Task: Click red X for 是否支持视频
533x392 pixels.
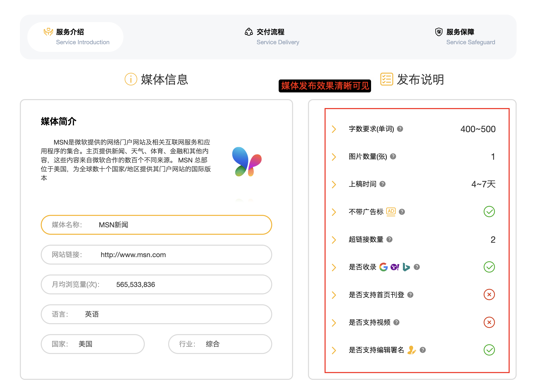Action: click(x=489, y=322)
